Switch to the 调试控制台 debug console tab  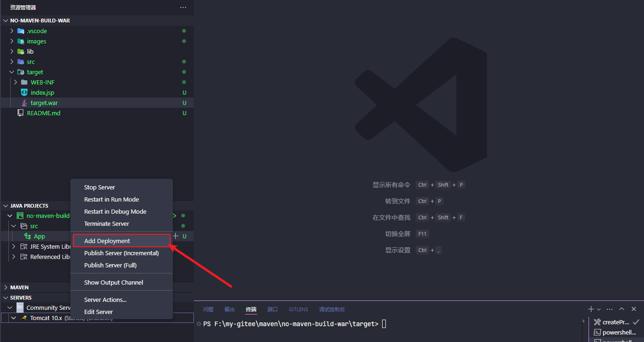[x=332, y=309]
